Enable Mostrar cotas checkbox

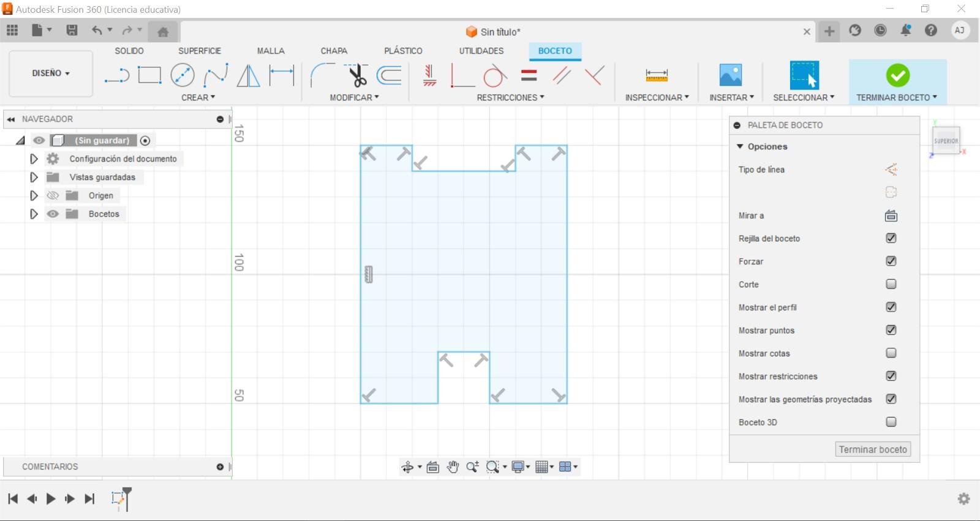click(x=891, y=353)
